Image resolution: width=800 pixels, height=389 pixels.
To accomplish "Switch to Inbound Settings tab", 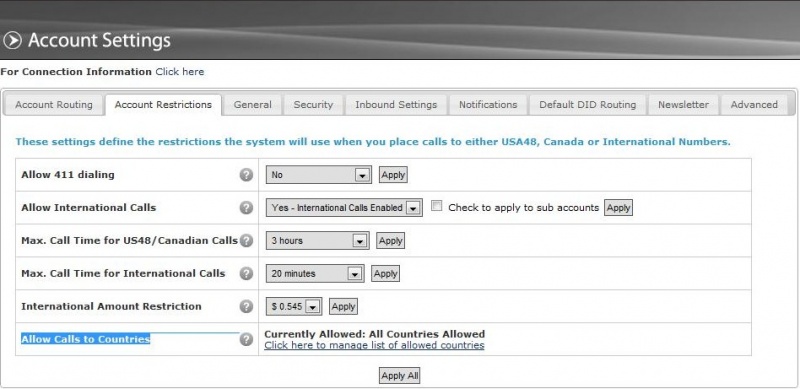I will (396, 105).
